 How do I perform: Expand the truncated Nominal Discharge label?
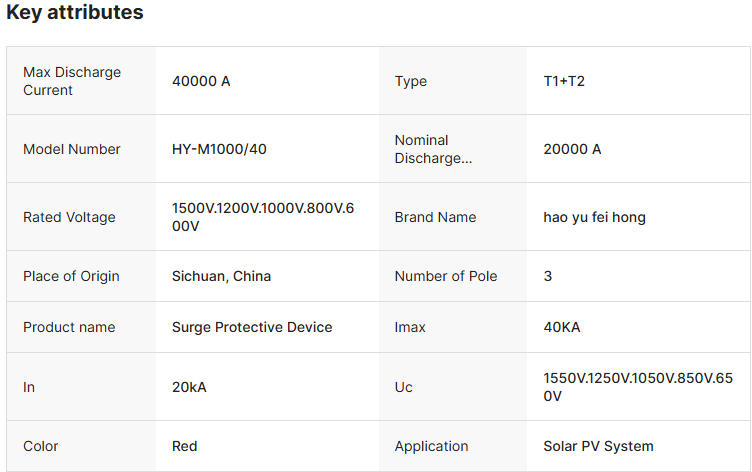(x=432, y=149)
